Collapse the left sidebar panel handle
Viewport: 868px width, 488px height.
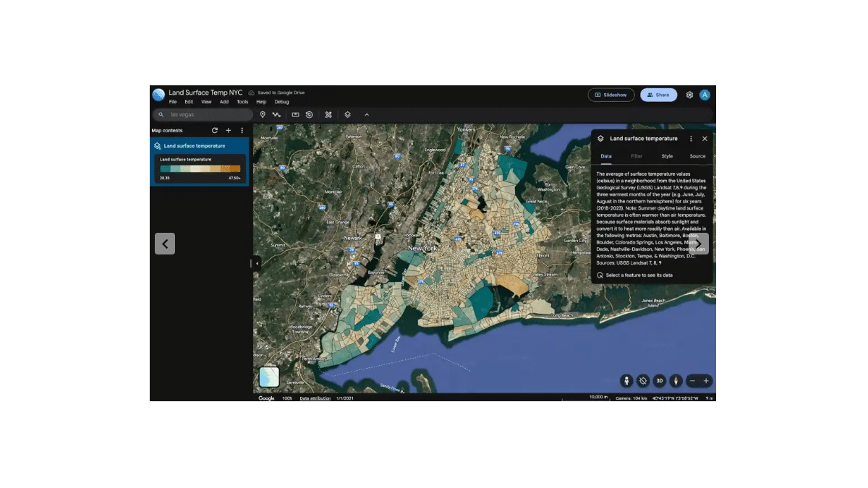256,263
